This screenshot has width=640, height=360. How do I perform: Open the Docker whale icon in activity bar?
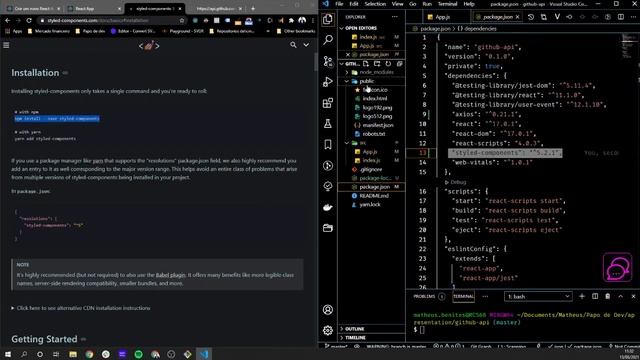pyautogui.click(x=328, y=207)
